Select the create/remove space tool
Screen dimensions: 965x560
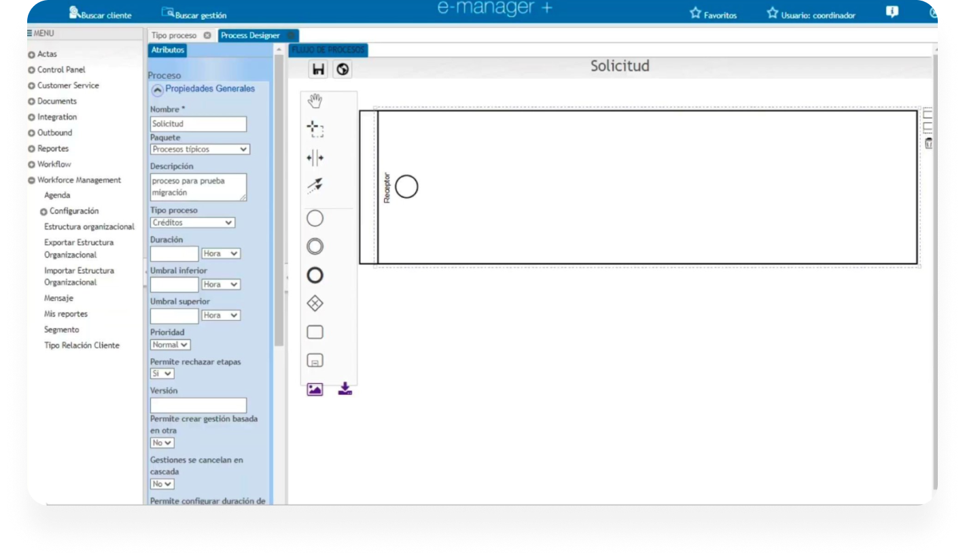point(315,158)
